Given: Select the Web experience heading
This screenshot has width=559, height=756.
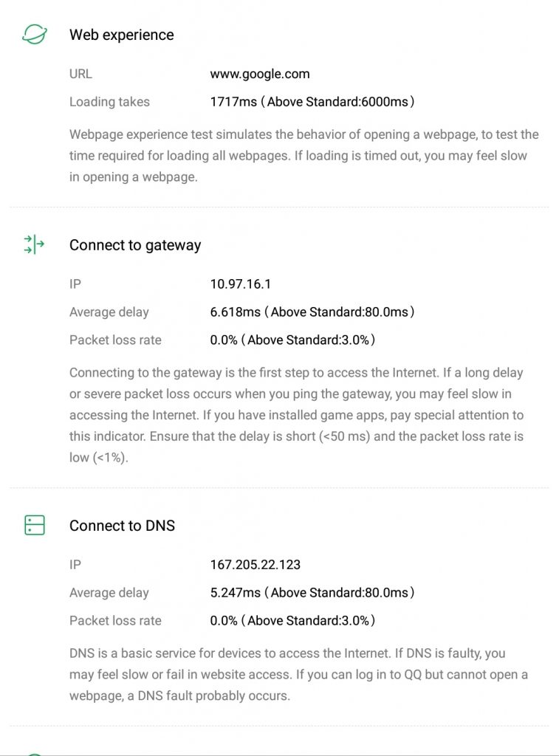Looking at the screenshot, I should [x=121, y=35].
